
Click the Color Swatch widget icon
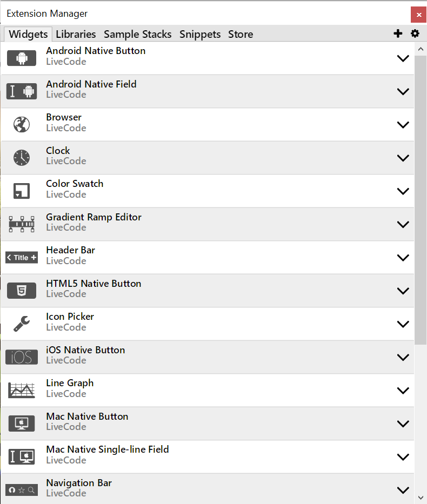pyautogui.click(x=22, y=191)
